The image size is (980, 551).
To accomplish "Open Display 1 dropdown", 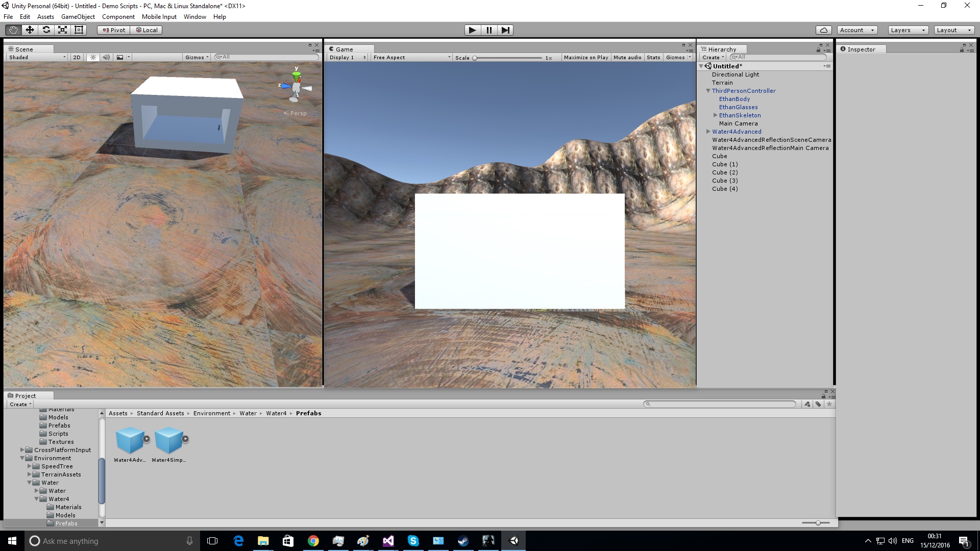I will (x=347, y=57).
